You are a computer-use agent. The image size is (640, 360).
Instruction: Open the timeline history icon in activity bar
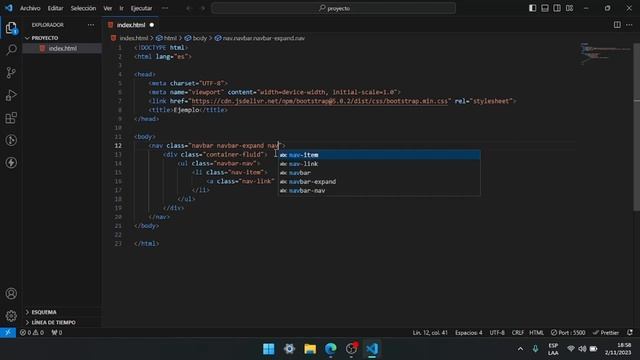point(11,140)
